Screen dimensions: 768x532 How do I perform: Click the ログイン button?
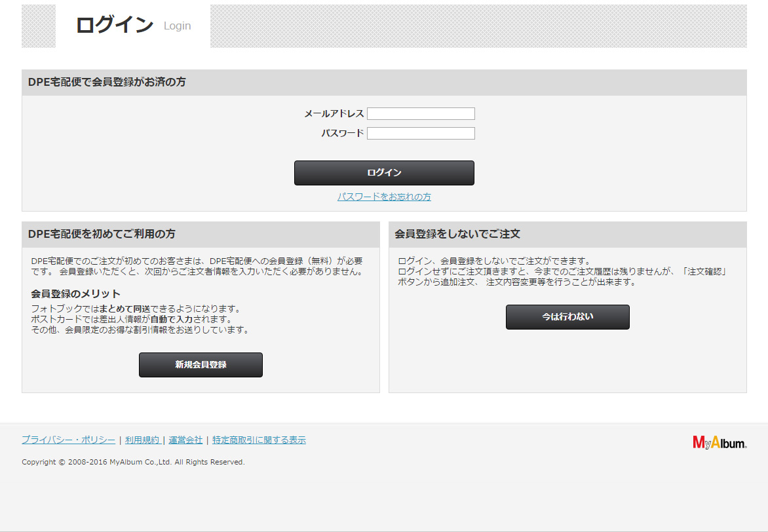(384, 173)
